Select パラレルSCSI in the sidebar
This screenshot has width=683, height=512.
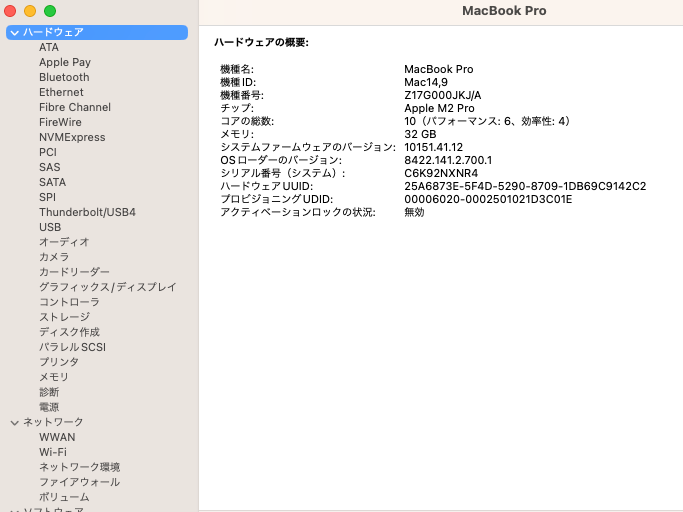(72, 347)
